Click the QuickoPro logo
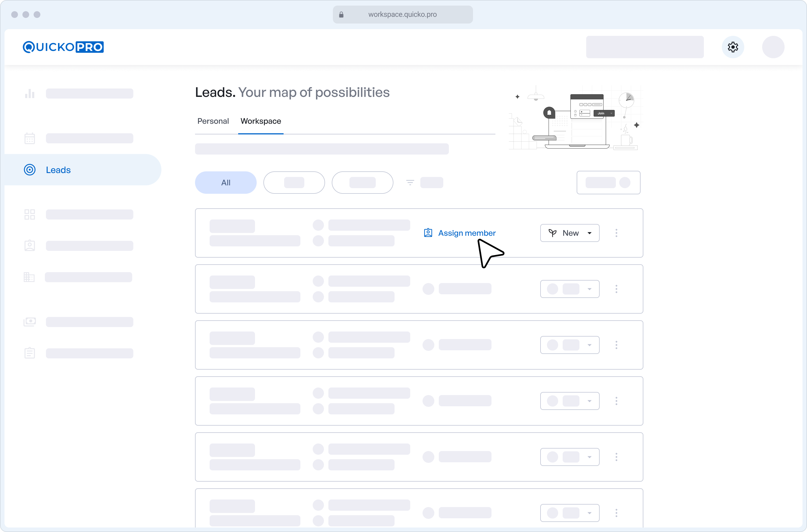807x532 pixels. coord(63,47)
